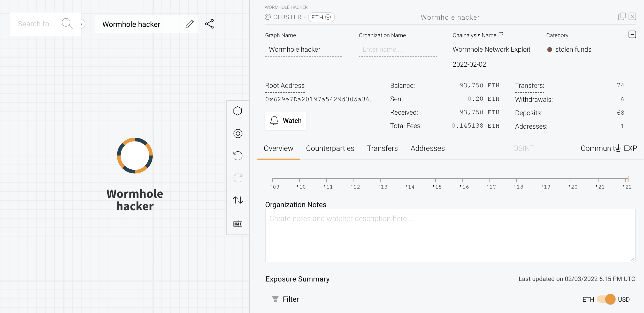644x313 pixels.
Task: Click the Watch button
Action: pyautogui.click(x=286, y=121)
